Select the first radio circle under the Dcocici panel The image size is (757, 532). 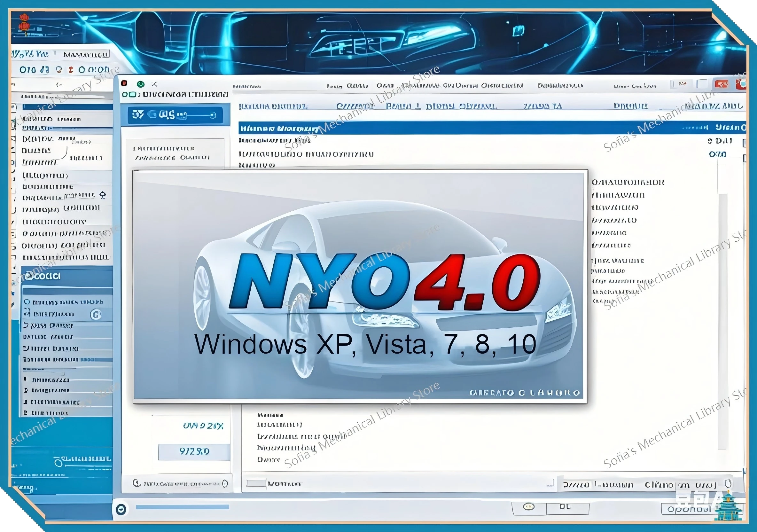[x=27, y=302]
